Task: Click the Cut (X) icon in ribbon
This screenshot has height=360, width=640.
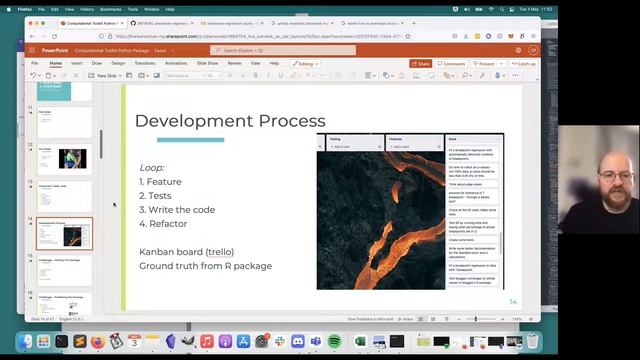Action: pos(76,76)
